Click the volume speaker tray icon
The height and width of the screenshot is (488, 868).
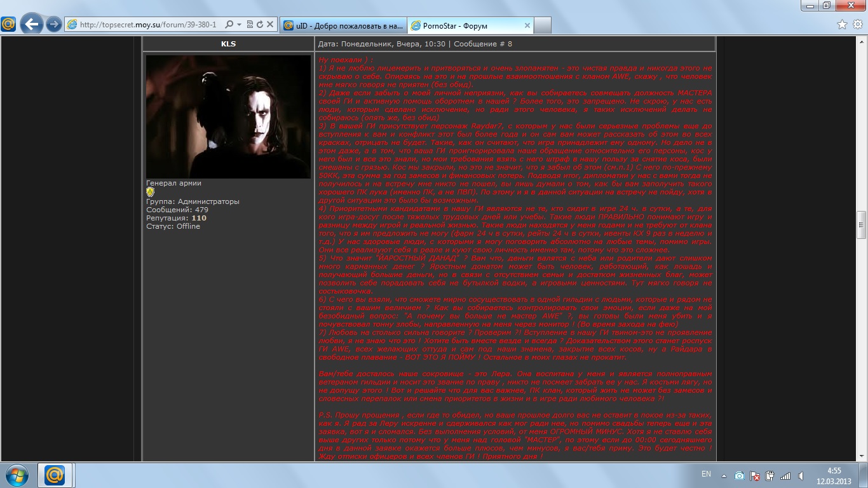coord(801,475)
